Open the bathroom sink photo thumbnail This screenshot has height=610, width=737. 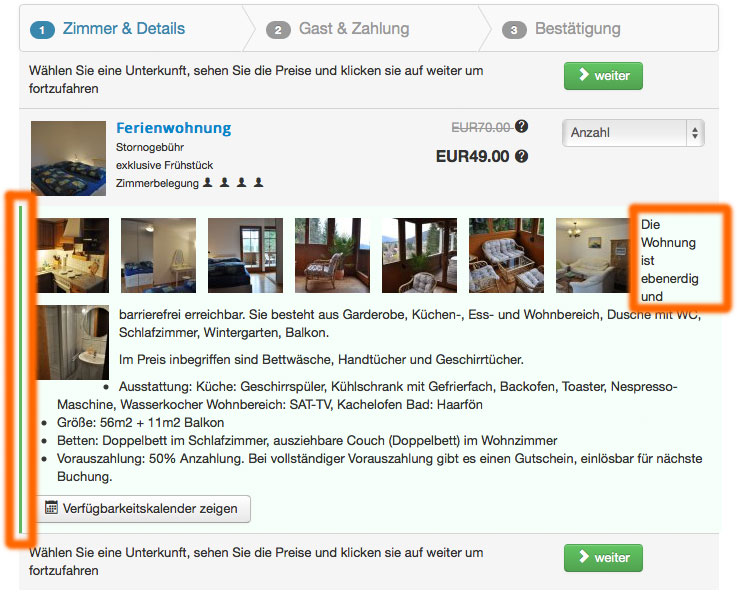click(73, 342)
